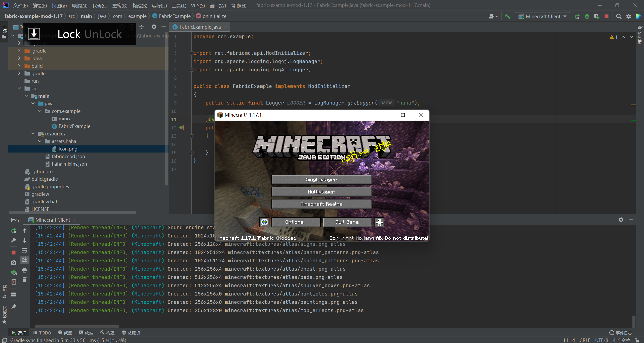This screenshot has height=343, width=644.
Task: Expand the gradle folder
Action: 19,73
